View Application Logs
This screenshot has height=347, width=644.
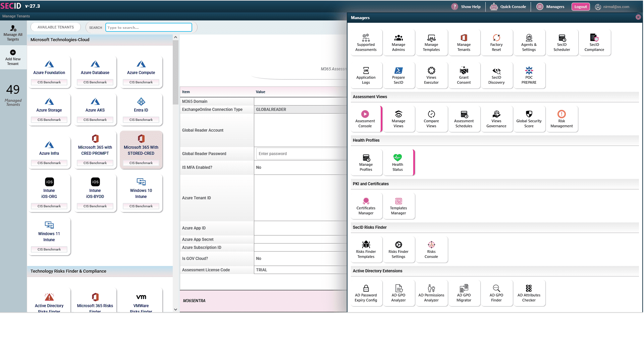click(366, 75)
